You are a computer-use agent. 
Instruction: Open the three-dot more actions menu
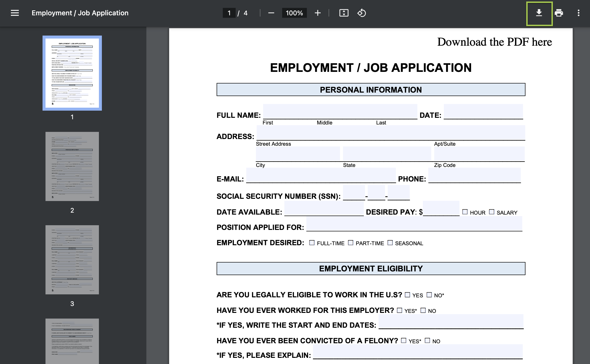(579, 13)
